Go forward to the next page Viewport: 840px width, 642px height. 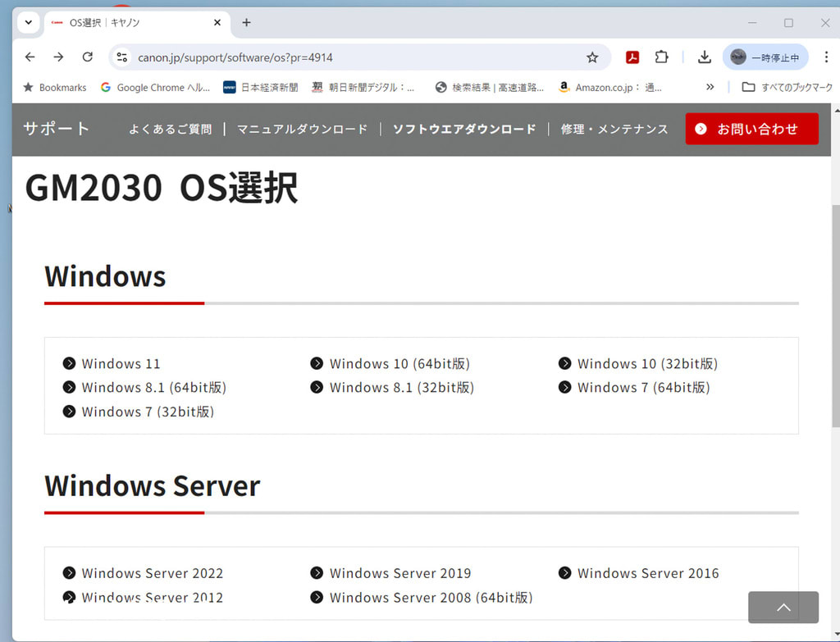coord(58,57)
